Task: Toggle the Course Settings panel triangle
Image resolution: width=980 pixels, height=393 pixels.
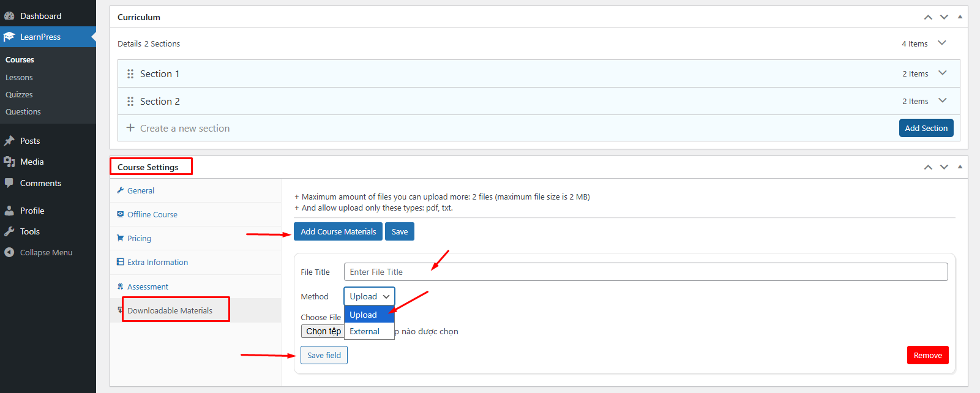Action: coord(960,167)
